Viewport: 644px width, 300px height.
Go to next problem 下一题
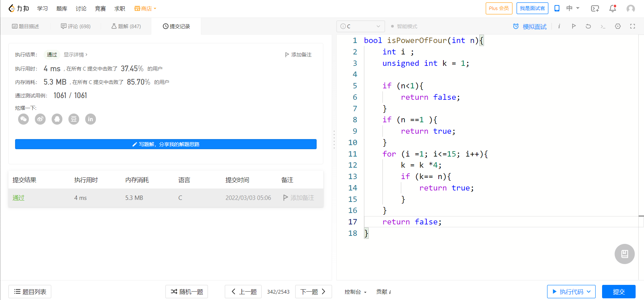[313, 292]
